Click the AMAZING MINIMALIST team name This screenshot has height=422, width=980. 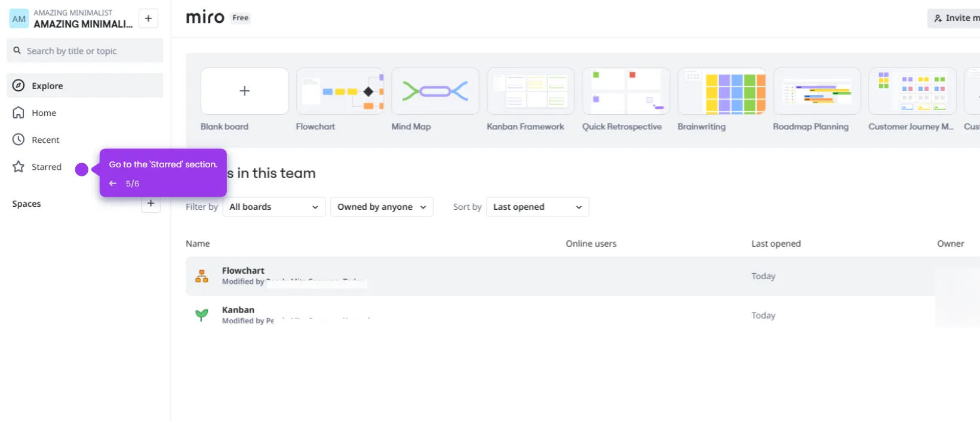[83, 24]
